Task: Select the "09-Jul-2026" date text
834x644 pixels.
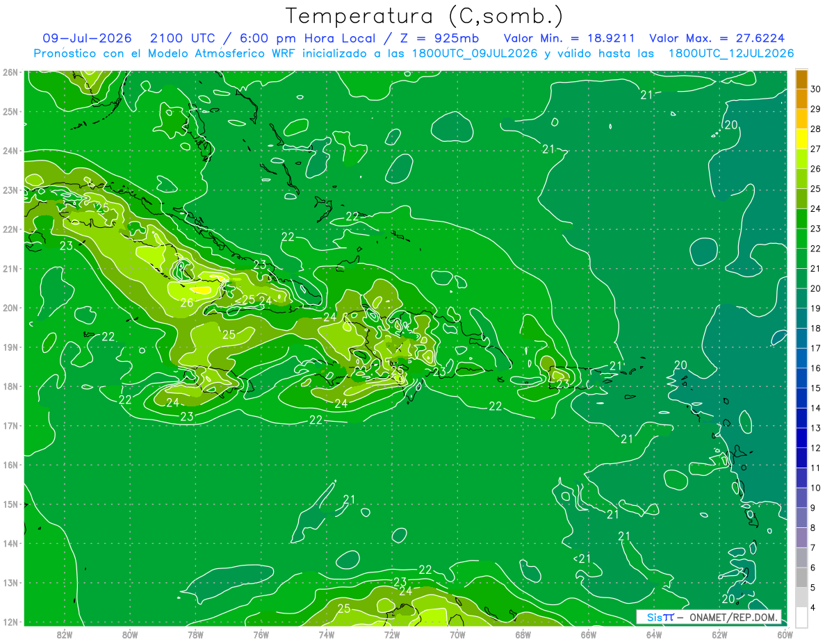Action: coord(88,38)
